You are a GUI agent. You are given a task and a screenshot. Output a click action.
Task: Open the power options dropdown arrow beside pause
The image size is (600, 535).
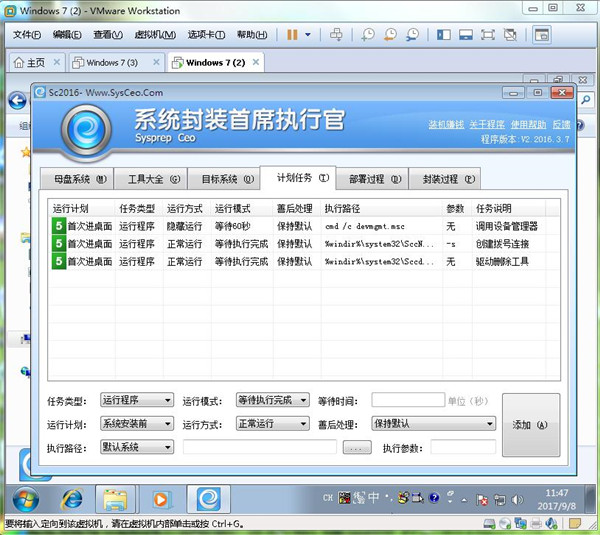point(308,35)
